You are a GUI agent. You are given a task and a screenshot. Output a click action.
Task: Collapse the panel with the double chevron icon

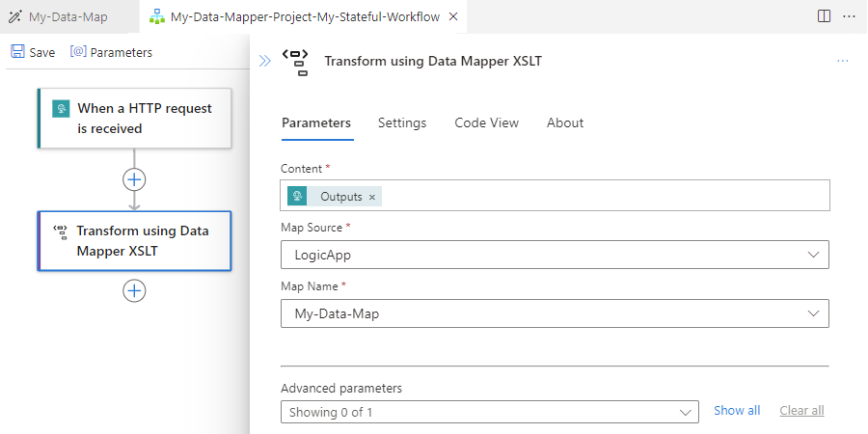(264, 61)
